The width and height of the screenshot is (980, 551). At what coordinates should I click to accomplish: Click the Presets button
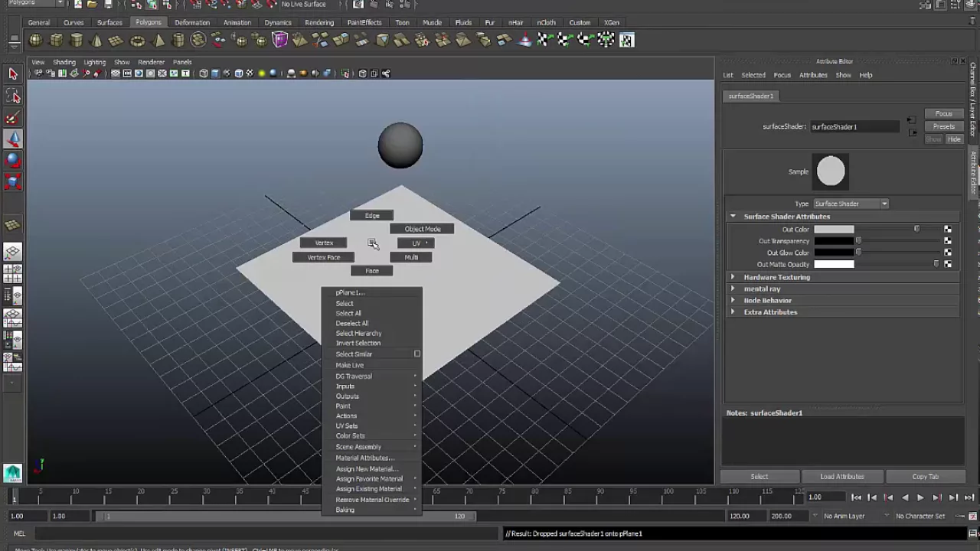point(943,126)
